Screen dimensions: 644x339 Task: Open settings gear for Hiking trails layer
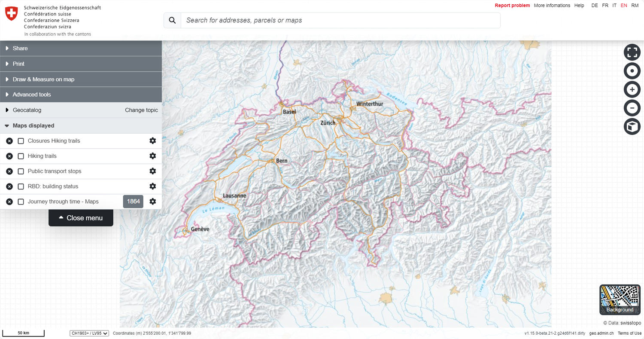point(152,156)
